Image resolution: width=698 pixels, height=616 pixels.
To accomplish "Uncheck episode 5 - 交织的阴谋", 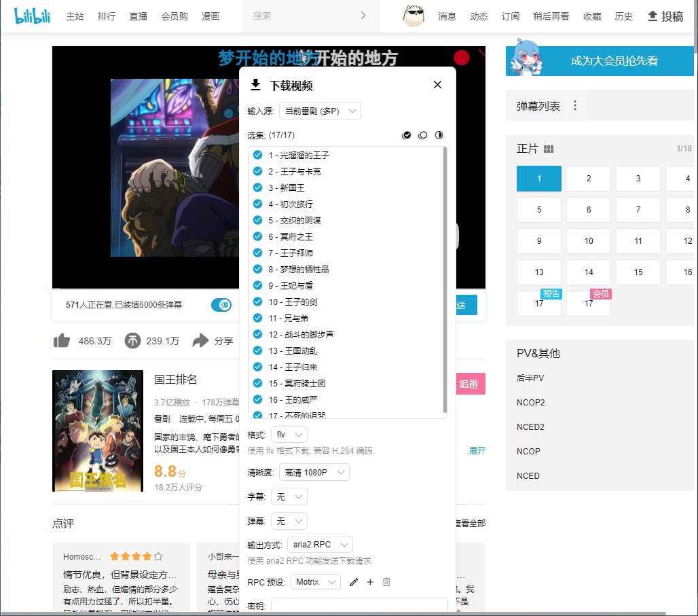I will [x=257, y=220].
